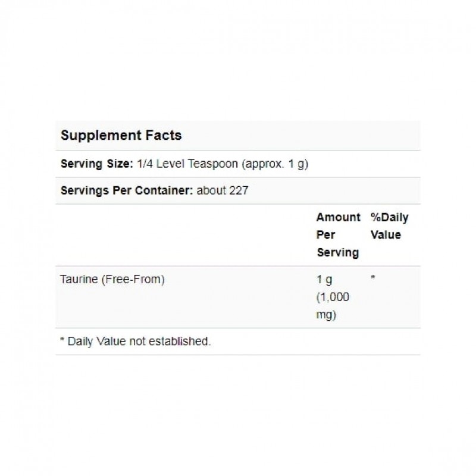This screenshot has width=476, height=476.
Task: Click the mg) text in amount cell
Action: coord(327,315)
